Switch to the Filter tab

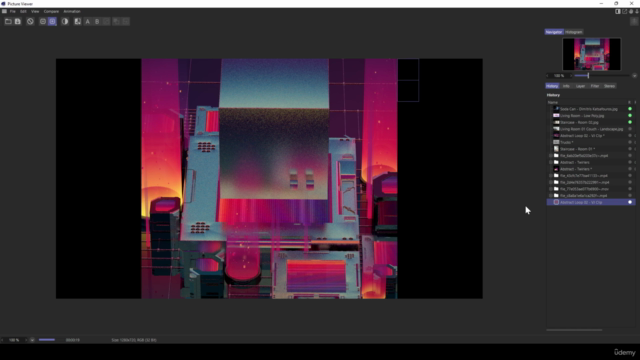[x=595, y=86]
